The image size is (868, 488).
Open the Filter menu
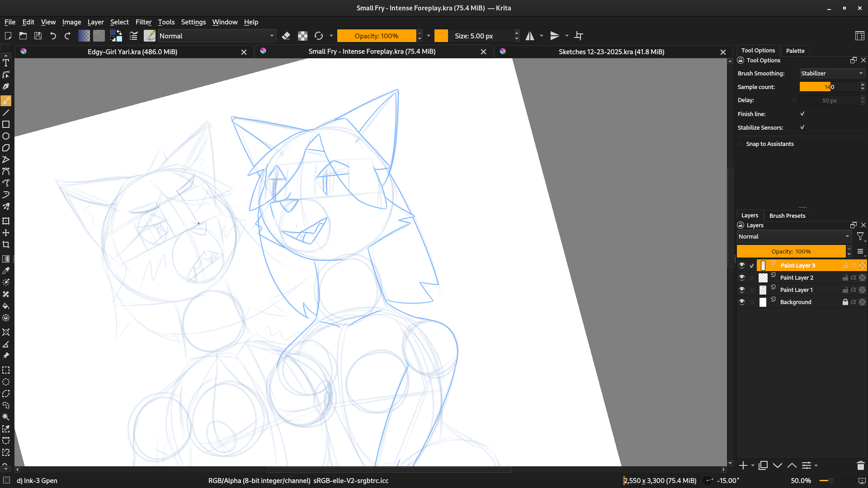pyautogui.click(x=143, y=22)
